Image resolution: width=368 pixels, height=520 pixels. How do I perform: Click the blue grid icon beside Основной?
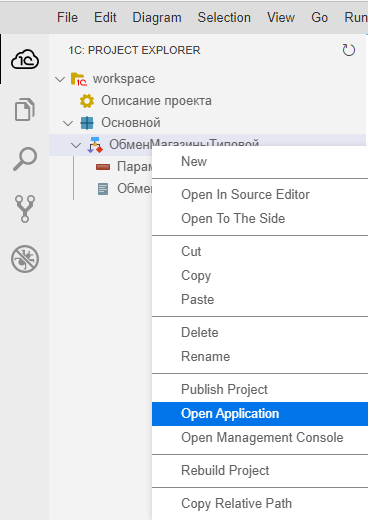[x=87, y=123]
